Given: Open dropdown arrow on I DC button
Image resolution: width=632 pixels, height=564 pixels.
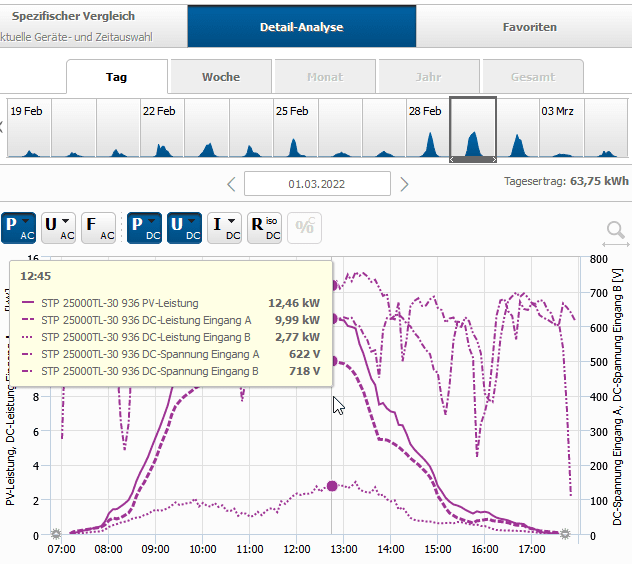Looking at the screenshot, I should tap(232, 221).
